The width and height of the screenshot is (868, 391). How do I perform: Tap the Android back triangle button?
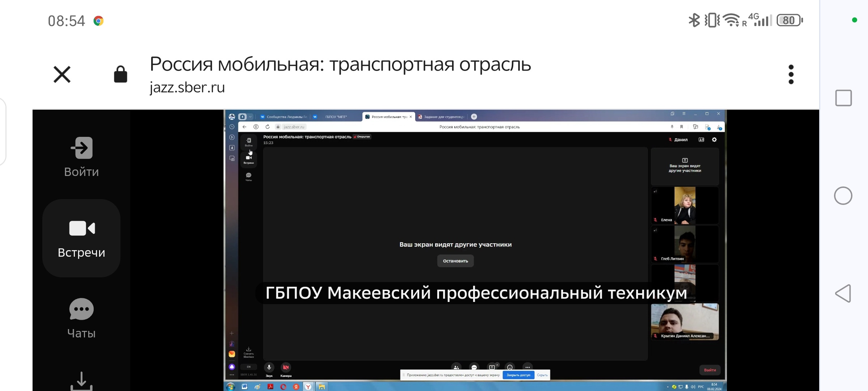843,293
